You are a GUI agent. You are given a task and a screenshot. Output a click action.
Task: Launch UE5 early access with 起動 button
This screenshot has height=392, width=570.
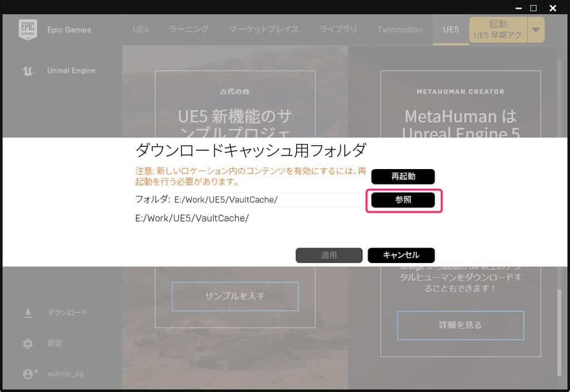click(x=498, y=30)
